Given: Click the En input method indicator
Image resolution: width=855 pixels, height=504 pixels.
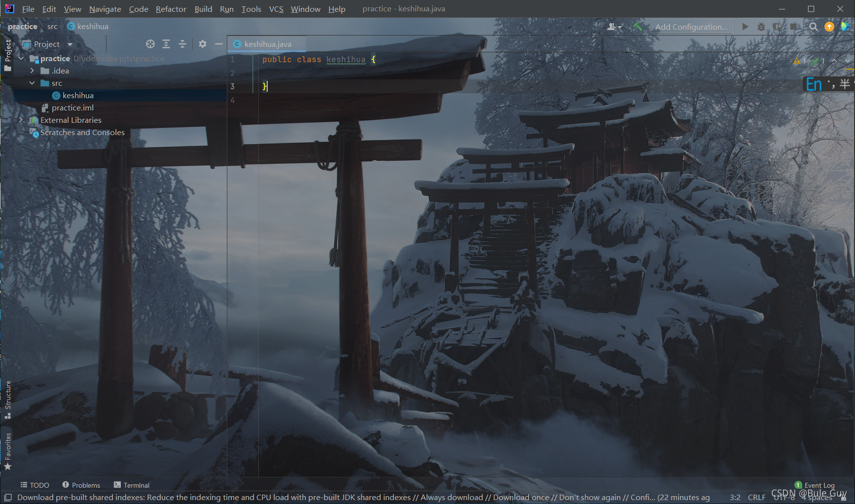Looking at the screenshot, I should 814,84.
